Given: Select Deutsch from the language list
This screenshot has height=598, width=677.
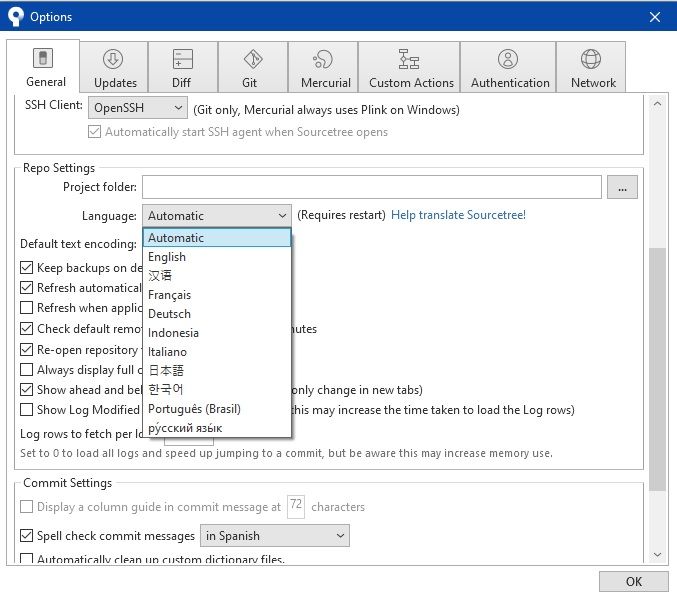Looking at the screenshot, I should 169,314.
